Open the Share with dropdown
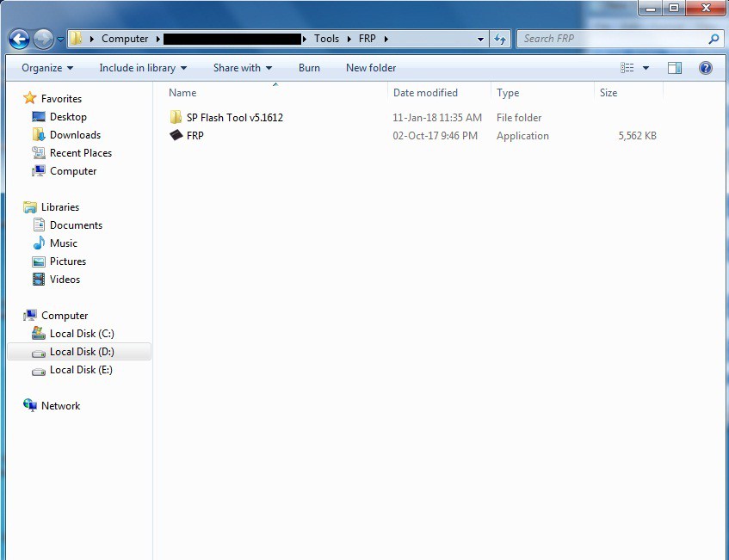The width and height of the screenshot is (729, 560). [x=242, y=68]
